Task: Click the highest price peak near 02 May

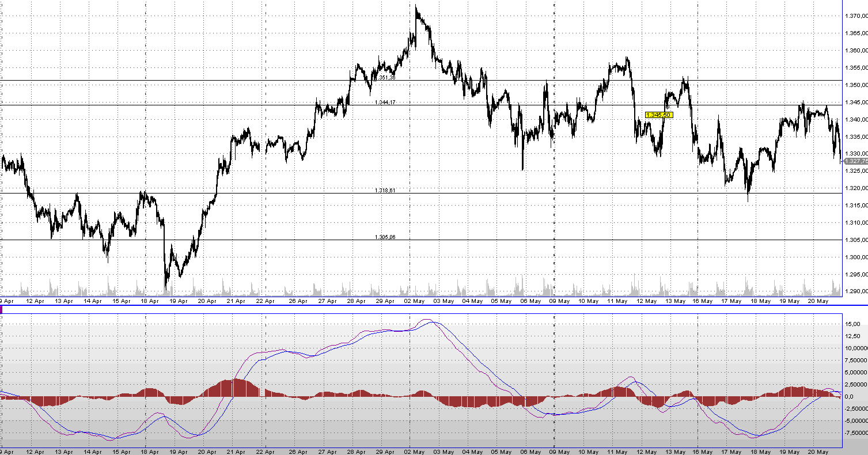Action: (x=416, y=7)
